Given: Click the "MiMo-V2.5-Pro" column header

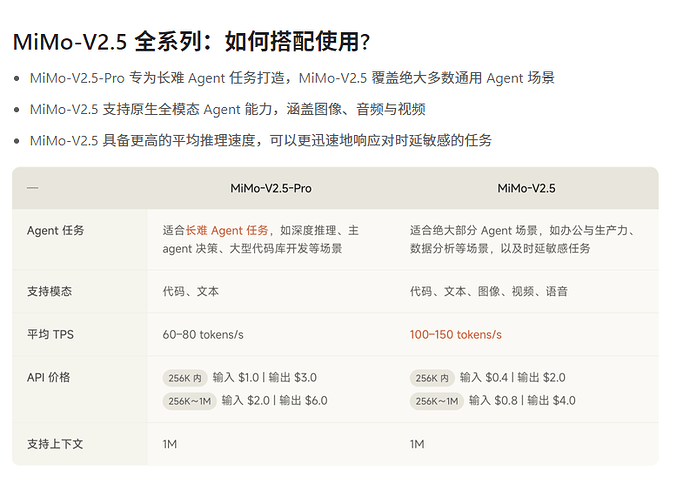Looking at the screenshot, I should tap(271, 188).
